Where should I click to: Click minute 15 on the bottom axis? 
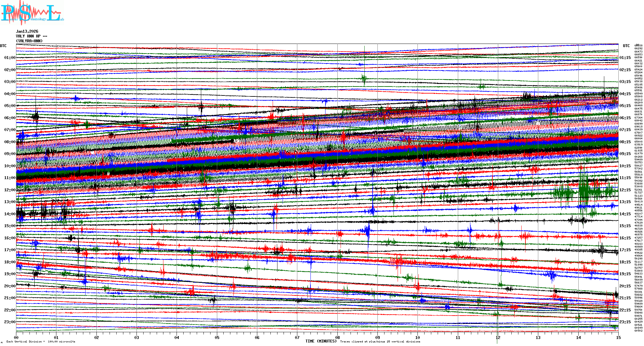click(x=618, y=337)
